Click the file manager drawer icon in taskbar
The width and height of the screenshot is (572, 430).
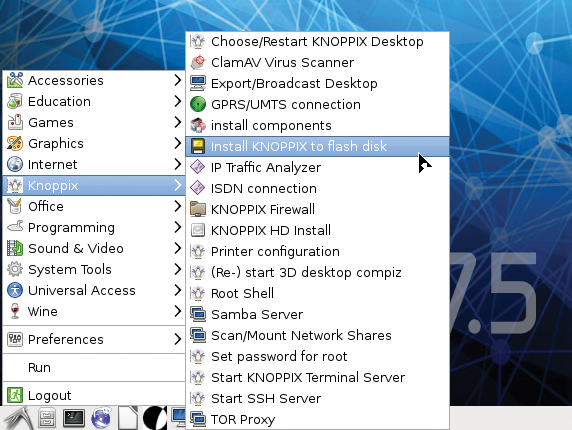tap(47, 418)
